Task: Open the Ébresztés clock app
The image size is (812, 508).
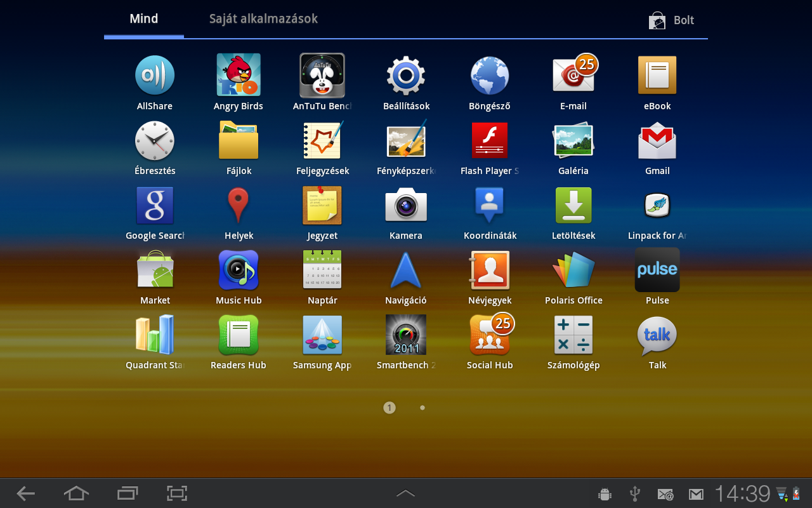Action: point(155,141)
